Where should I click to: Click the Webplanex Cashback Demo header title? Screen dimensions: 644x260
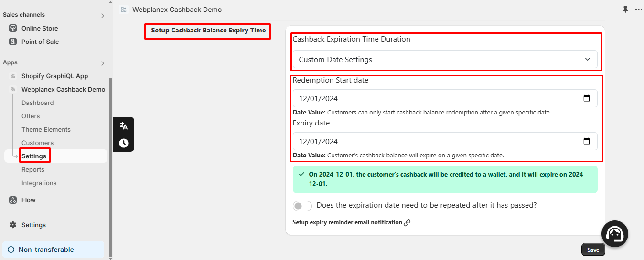177,10
